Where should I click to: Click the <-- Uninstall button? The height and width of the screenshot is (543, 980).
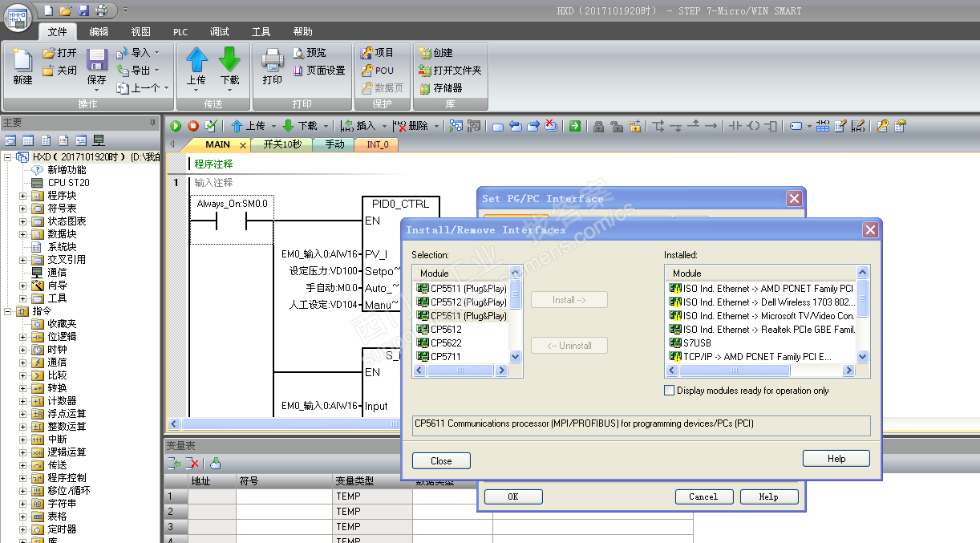[x=569, y=346]
